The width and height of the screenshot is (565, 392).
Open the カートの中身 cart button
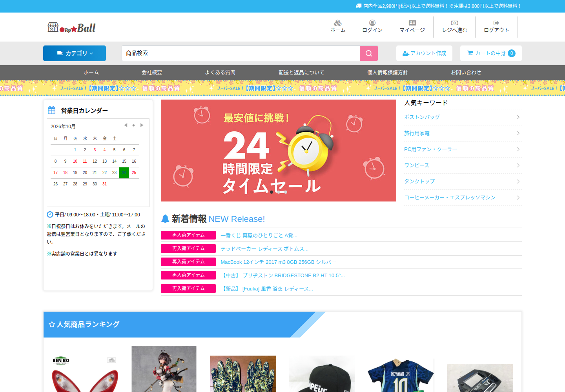(x=491, y=53)
